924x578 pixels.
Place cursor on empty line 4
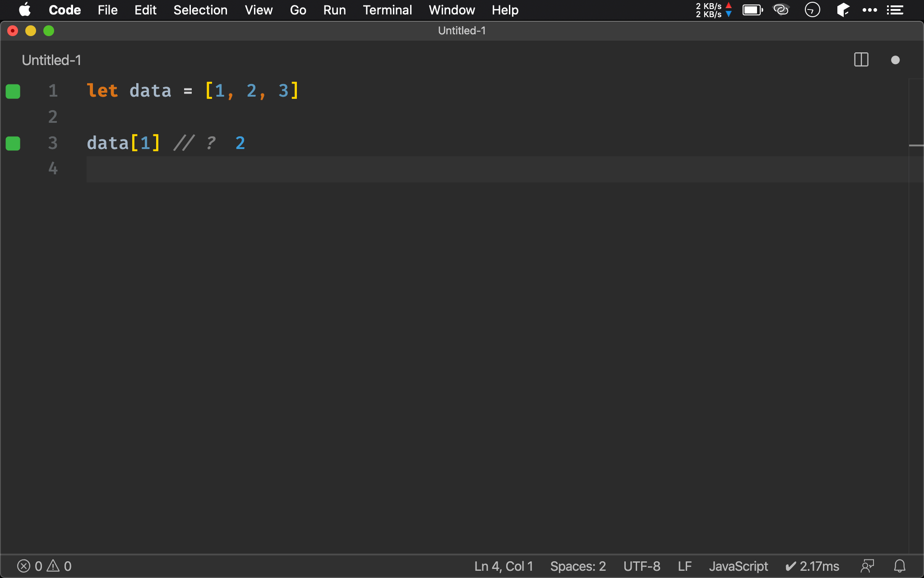497,169
